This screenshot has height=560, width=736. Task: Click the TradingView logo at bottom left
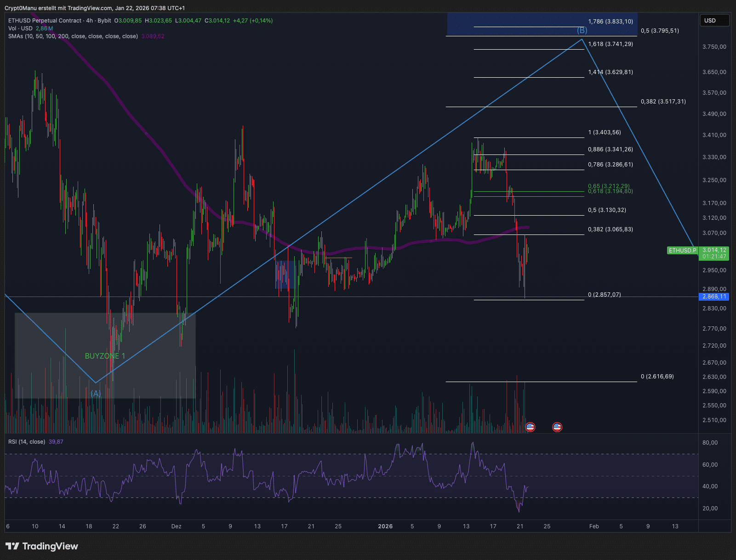coord(41,546)
